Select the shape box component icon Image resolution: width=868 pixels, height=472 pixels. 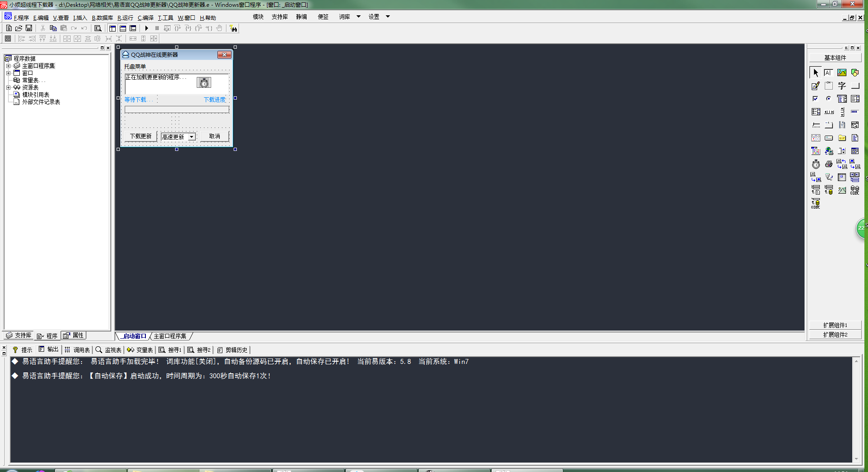[855, 73]
